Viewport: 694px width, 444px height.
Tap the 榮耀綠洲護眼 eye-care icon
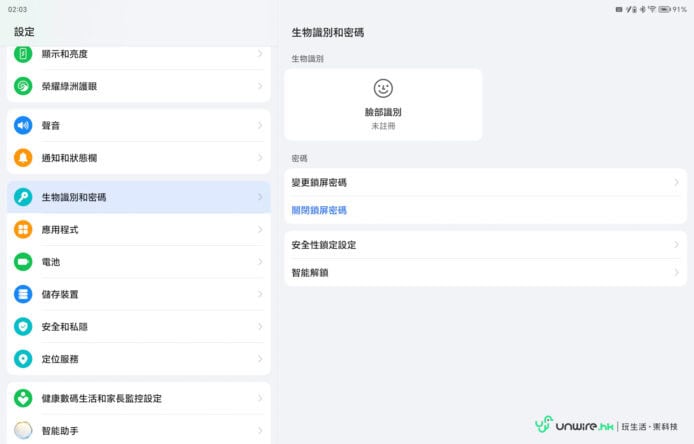23,86
